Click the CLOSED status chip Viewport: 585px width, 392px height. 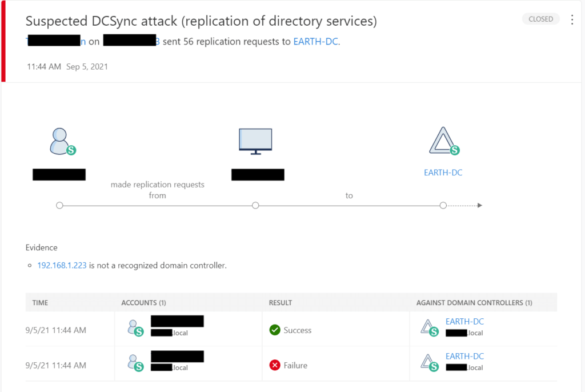click(540, 19)
